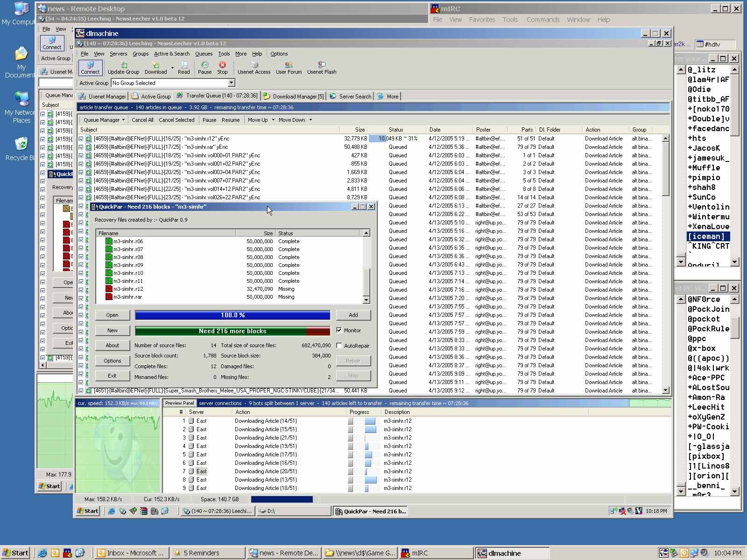Open Usenet Access from the toolbar

pyautogui.click(x=254, y=68)
